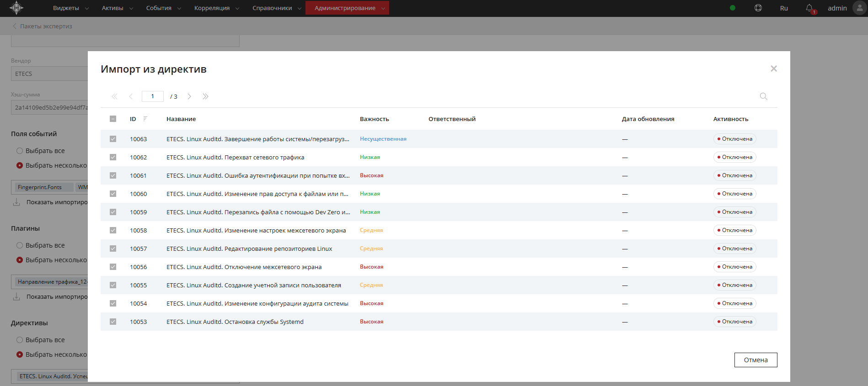
Task: Expand the Виджеты dropdown menu
Action: [70, 8]
